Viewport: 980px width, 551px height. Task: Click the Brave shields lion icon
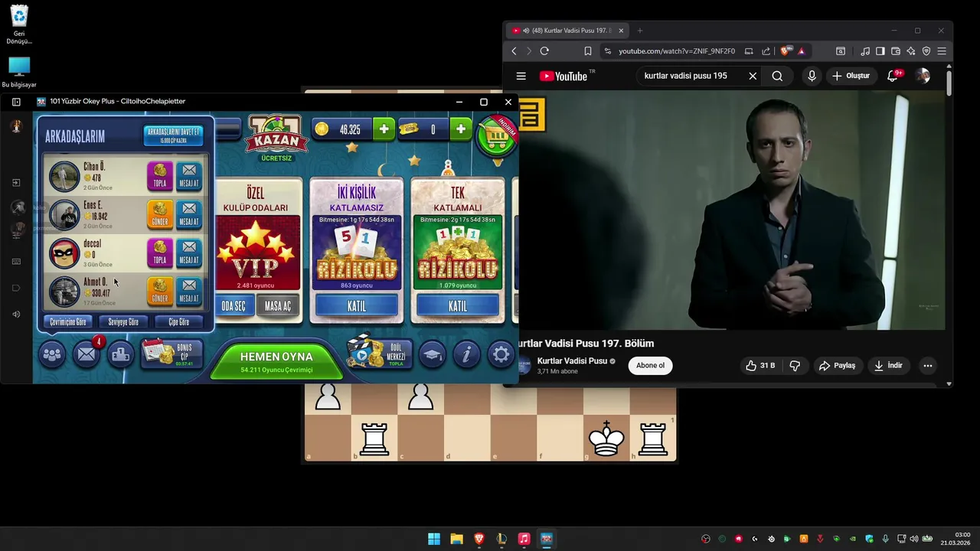tap(786, 51)
